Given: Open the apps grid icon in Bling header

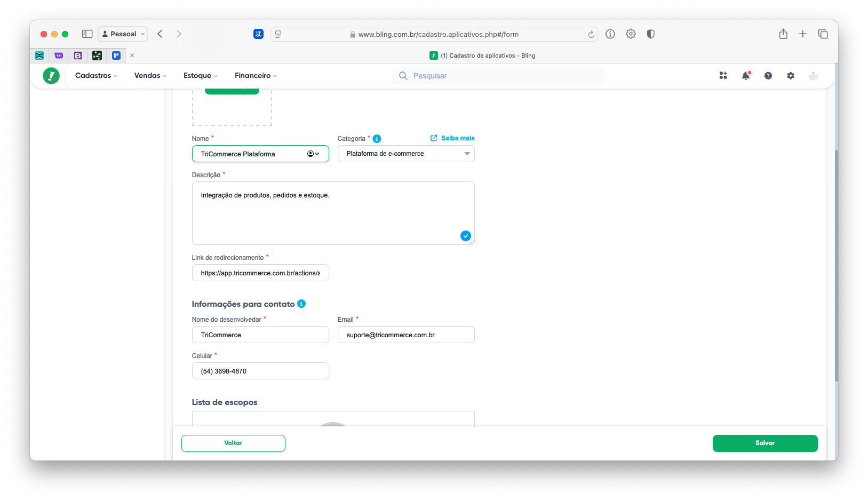Looking at the screenshot, I should pyautogui.click(x=723, y=76).
